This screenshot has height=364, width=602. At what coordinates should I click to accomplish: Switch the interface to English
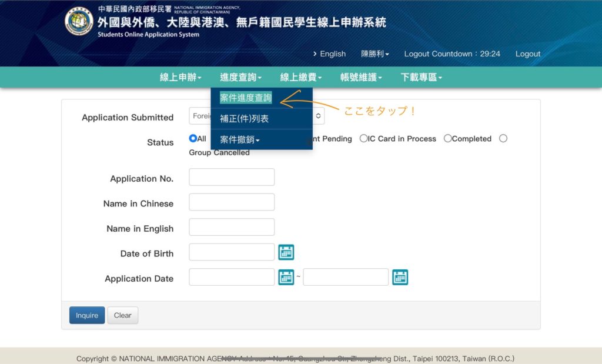coord(333,54)
